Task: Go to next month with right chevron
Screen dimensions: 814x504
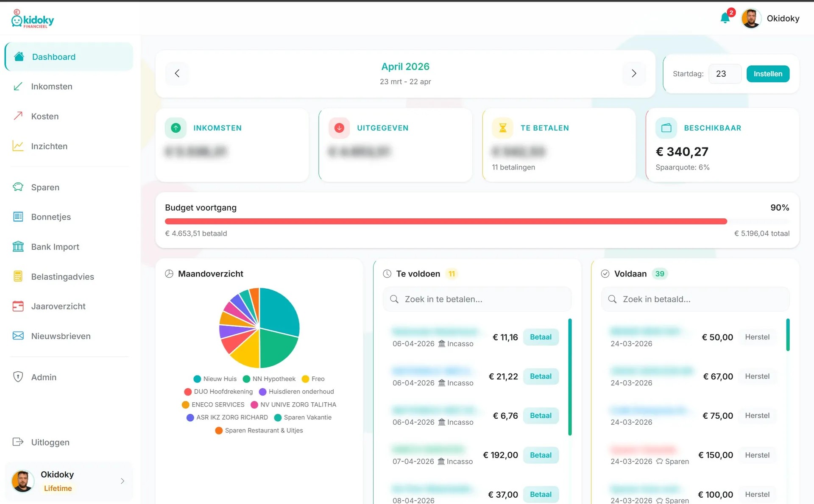Action: [x=634, y=73]
